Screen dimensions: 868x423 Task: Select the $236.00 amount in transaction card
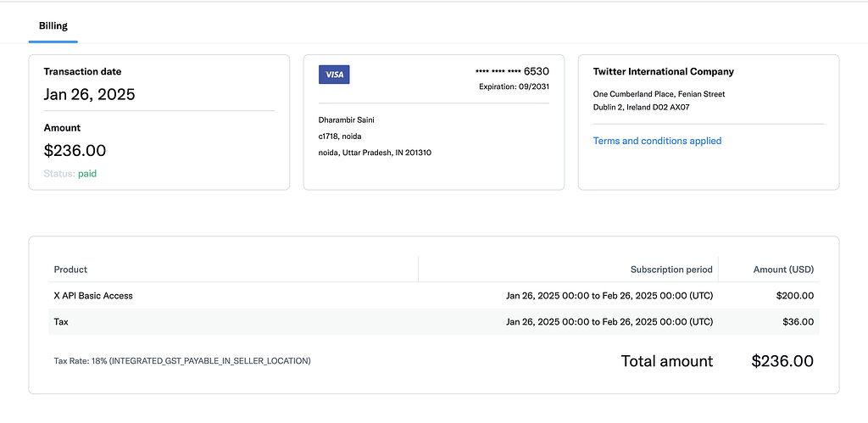click(75, 151)
